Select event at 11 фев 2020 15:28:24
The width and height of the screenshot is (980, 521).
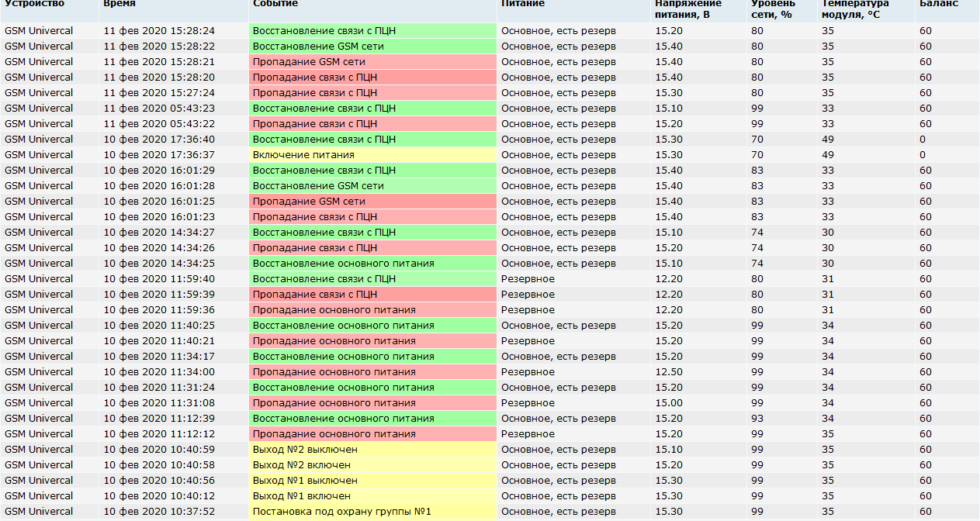373,31
